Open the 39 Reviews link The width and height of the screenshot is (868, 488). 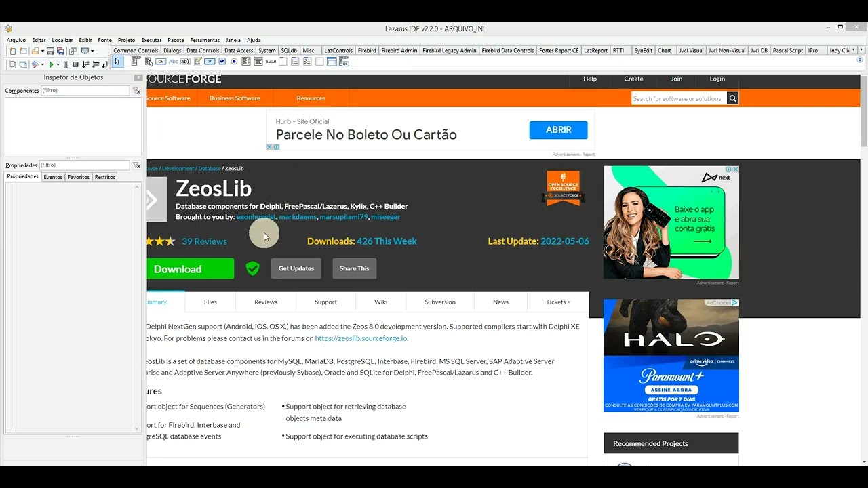coord(204,241)
